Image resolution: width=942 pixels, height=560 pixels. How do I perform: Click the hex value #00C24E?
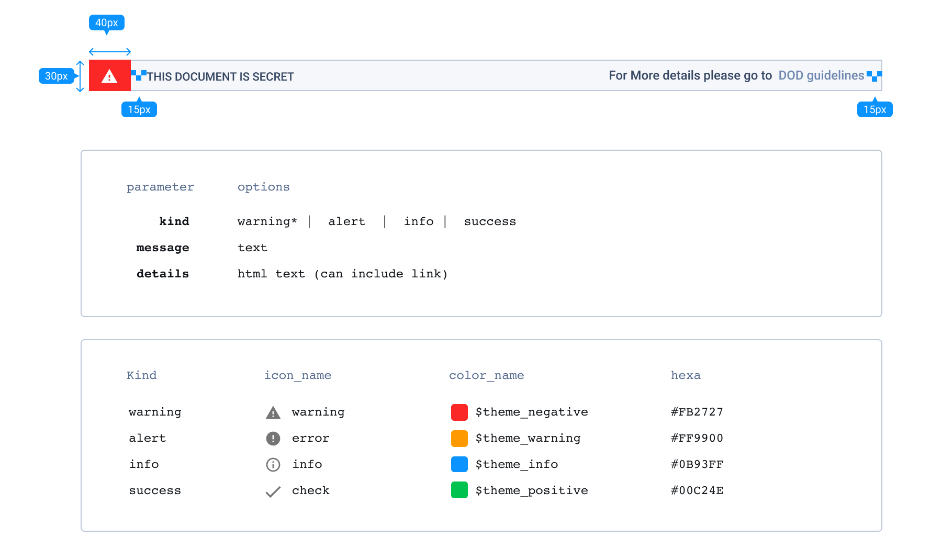click(697, 490)
